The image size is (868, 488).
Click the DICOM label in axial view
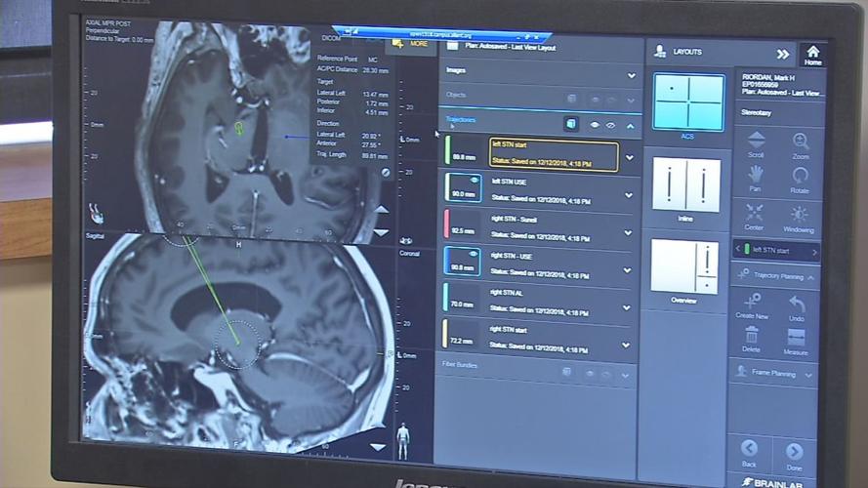tap(331, 38)
